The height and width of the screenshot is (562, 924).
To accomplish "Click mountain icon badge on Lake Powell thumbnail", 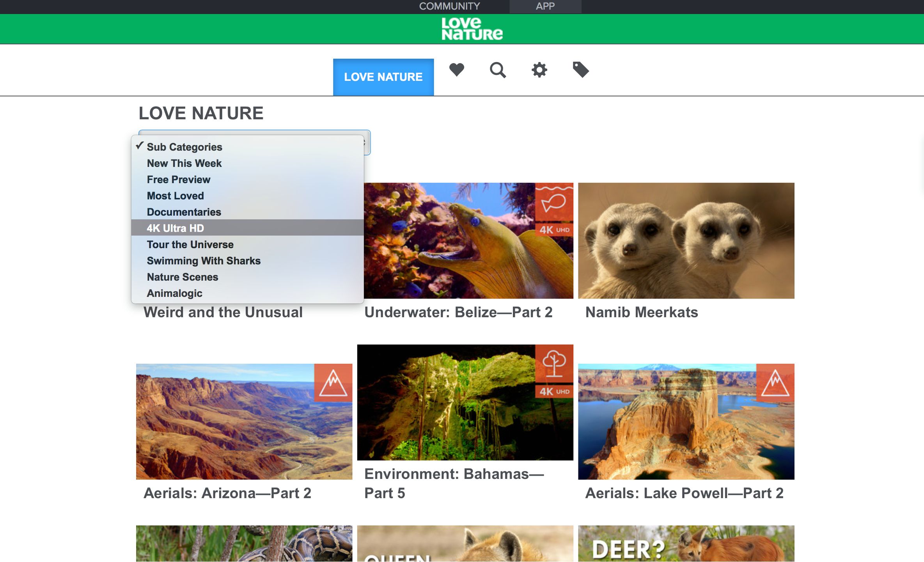I will 775,383.
